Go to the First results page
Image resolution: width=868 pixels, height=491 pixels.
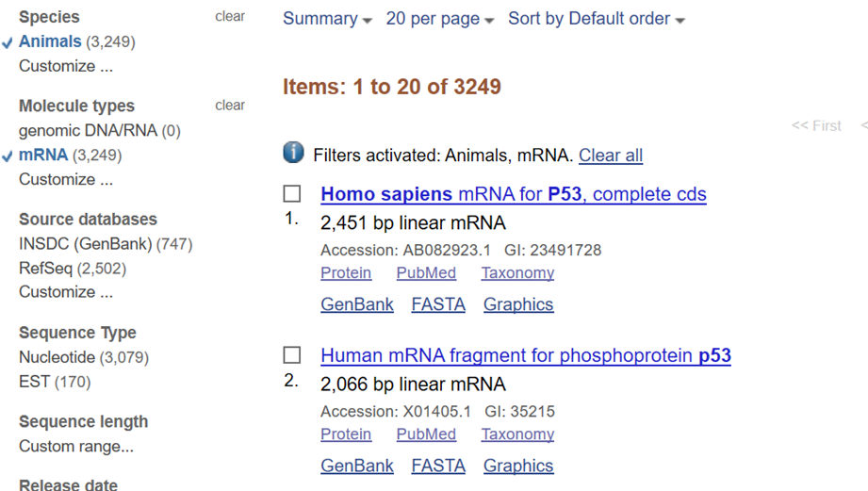point(816,125)
